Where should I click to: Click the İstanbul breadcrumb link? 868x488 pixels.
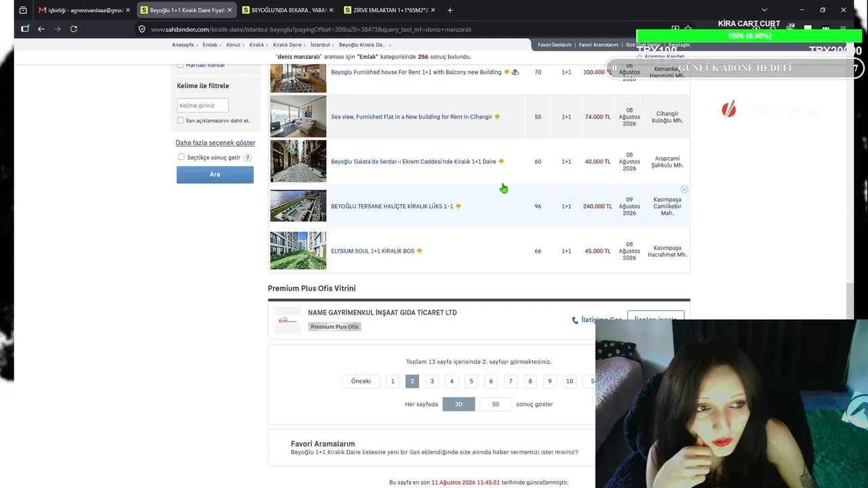tap(320, 45)
